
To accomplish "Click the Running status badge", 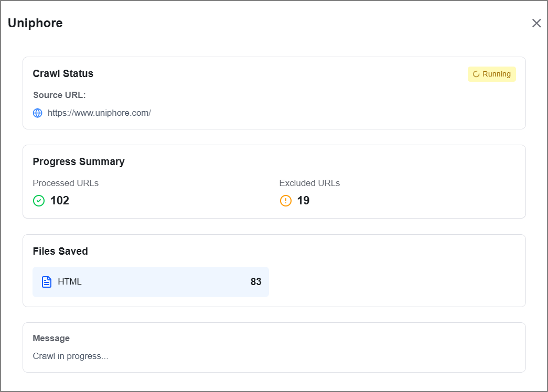I will tap(492, 74).
